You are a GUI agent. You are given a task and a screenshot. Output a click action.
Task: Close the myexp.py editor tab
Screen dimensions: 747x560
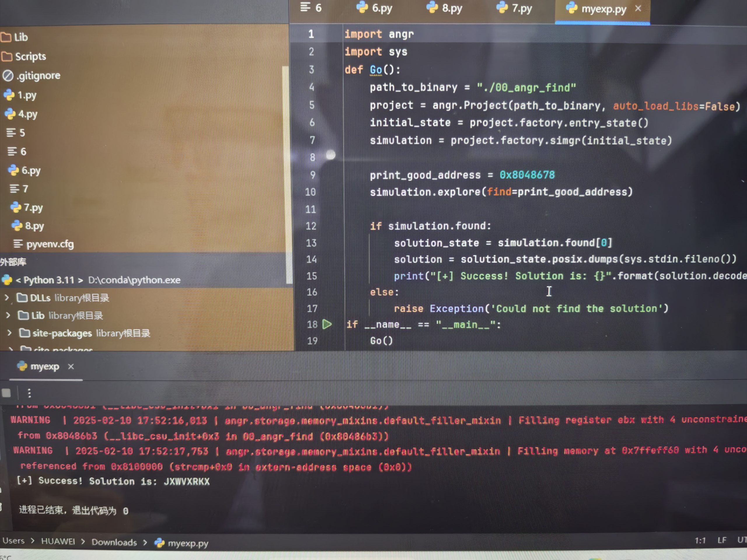click(x=638, y=8)
